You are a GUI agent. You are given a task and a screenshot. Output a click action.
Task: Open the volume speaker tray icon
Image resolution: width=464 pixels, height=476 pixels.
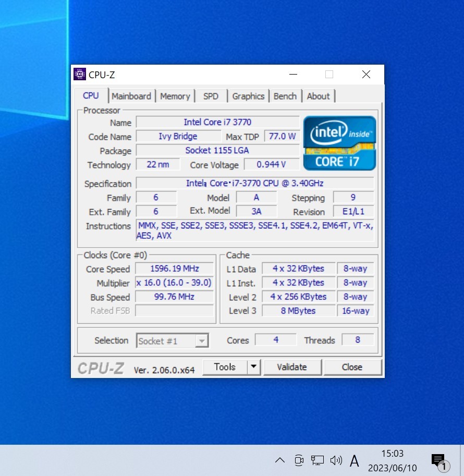pyautogui.click(x=336, y=460)
